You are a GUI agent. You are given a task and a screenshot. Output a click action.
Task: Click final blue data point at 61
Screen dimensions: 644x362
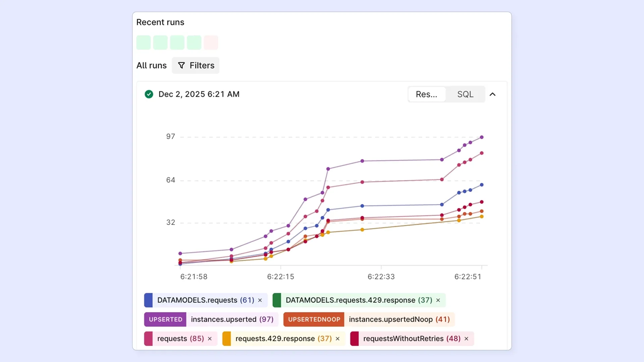pyautogui.click(x=482, y=185)
